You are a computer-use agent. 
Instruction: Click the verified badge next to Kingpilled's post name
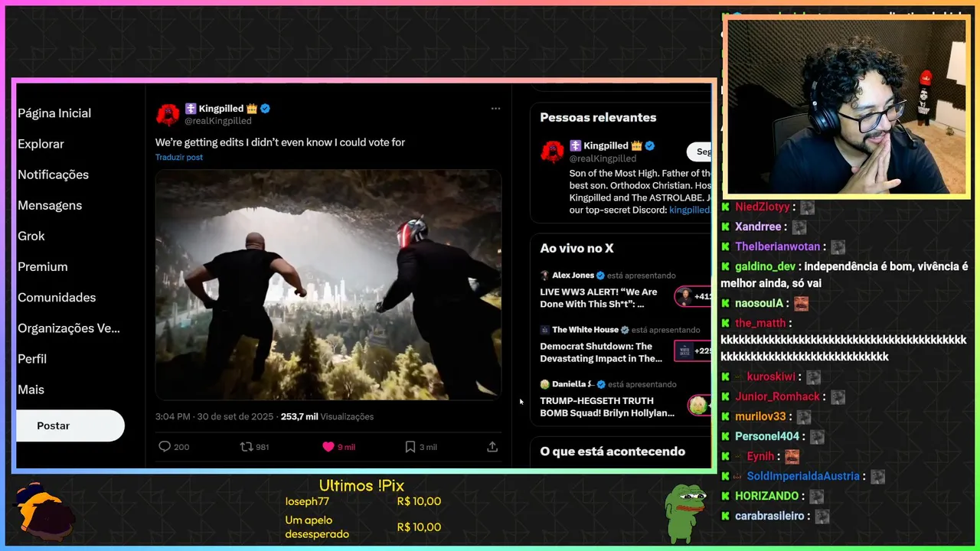pos(265,109)
